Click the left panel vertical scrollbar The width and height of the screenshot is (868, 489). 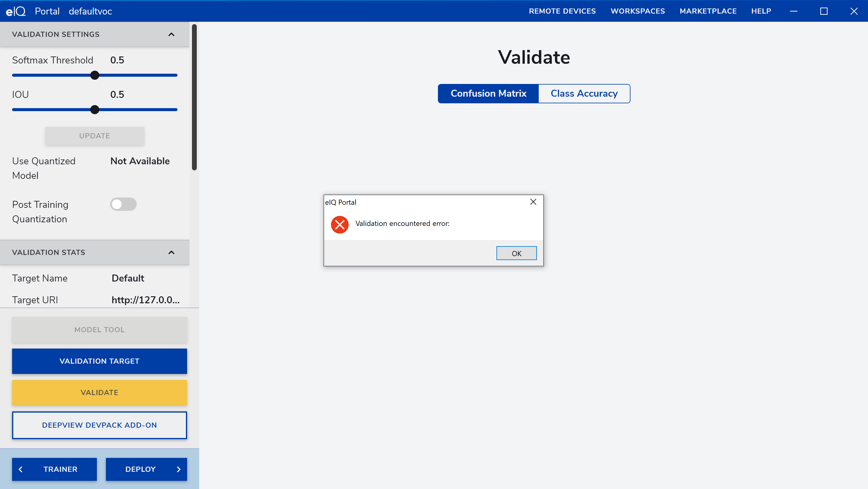[194, 97]
